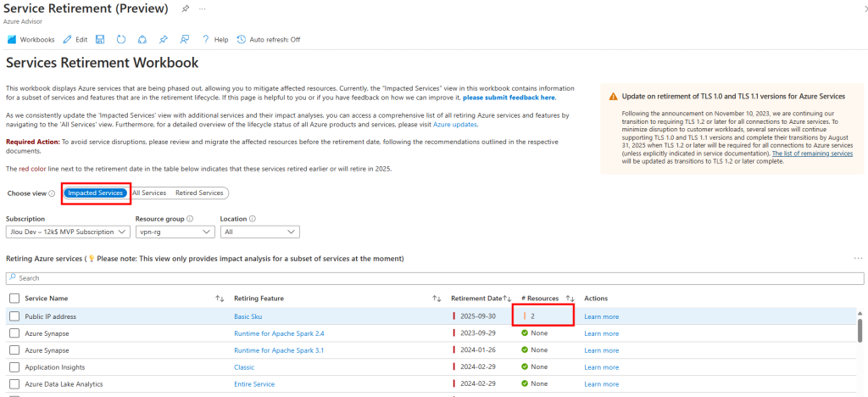Image resolution: width=868 pixels, height=397 pixels.
Task: Open the Classic retiring feature link
Action: (x=244, y=367)
